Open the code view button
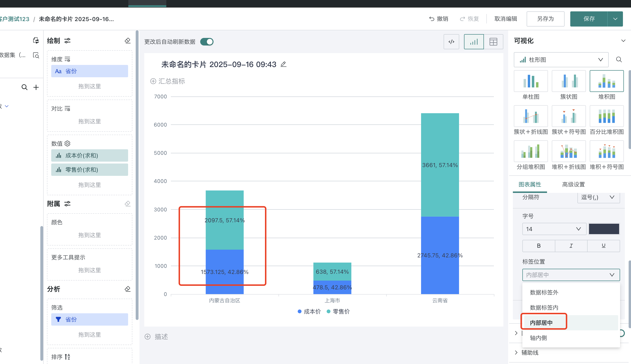 pos(451,42)
